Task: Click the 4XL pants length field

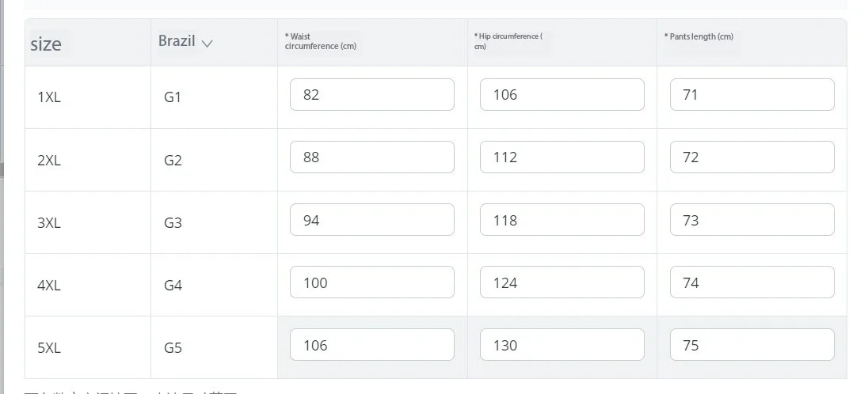Action: pyautogui.click(x=752, y=282)
